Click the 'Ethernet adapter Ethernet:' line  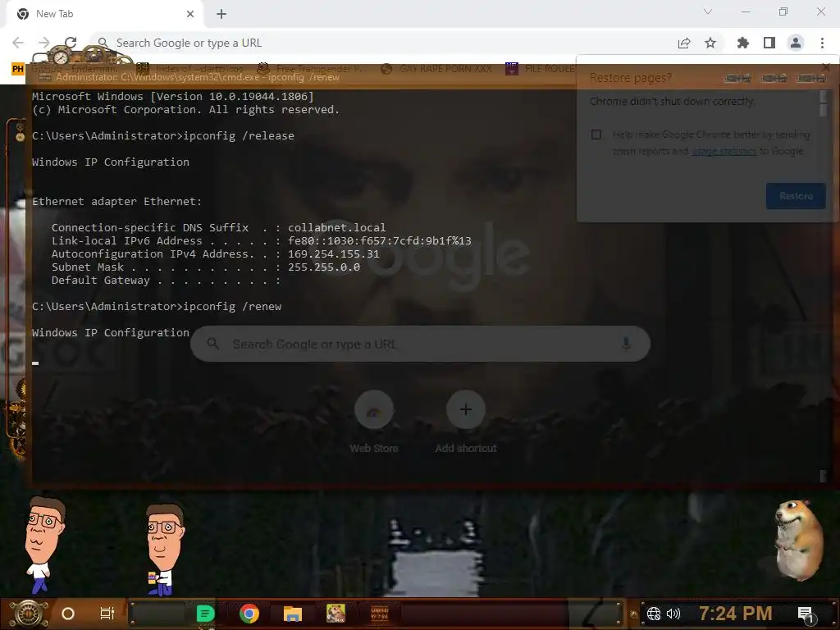(116, 202)
